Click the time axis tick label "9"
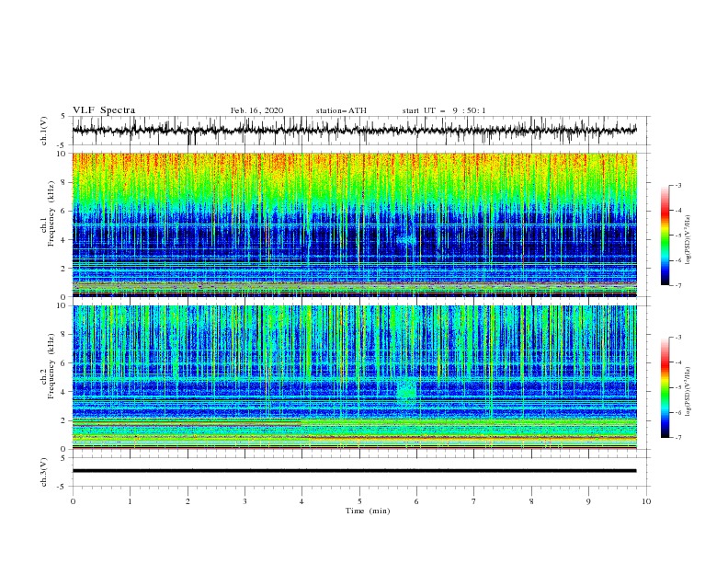The height and width of the screenshot is (563, 728). point(588,501)
